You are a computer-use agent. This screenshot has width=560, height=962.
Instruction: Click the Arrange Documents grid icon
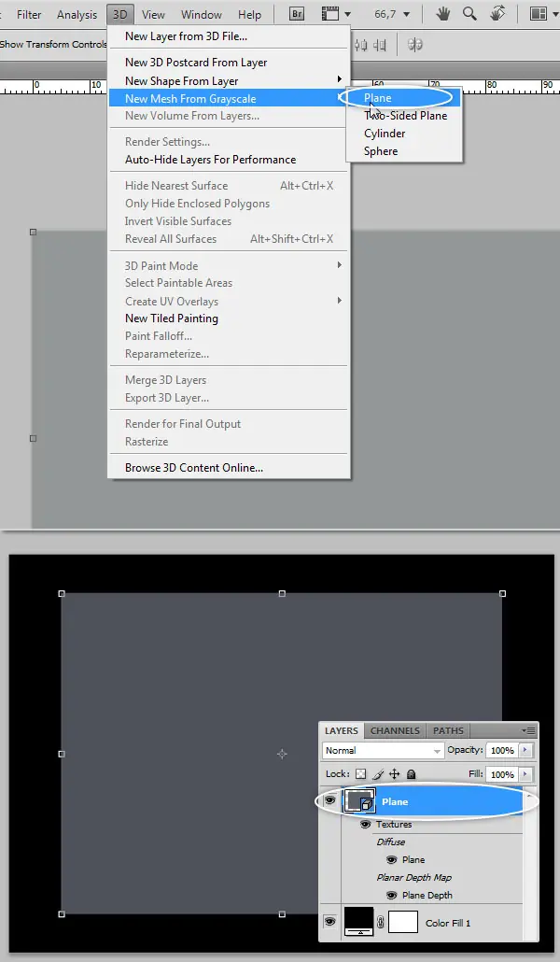tap(538, 13)
